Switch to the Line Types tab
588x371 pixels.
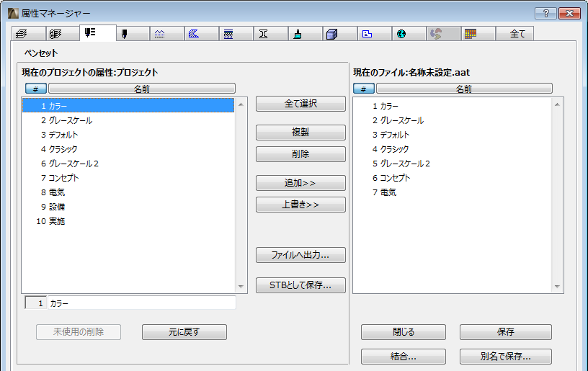[167, 34]
